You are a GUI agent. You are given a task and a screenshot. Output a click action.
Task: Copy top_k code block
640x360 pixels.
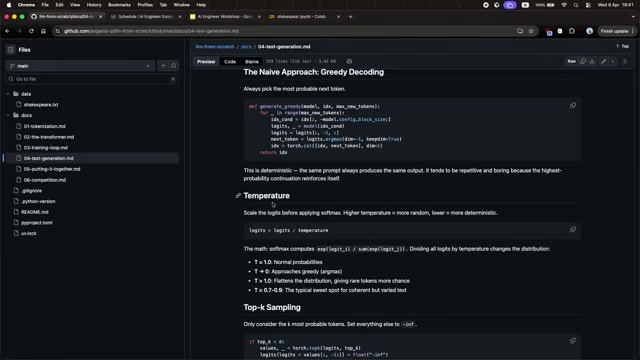click(573, 341)
